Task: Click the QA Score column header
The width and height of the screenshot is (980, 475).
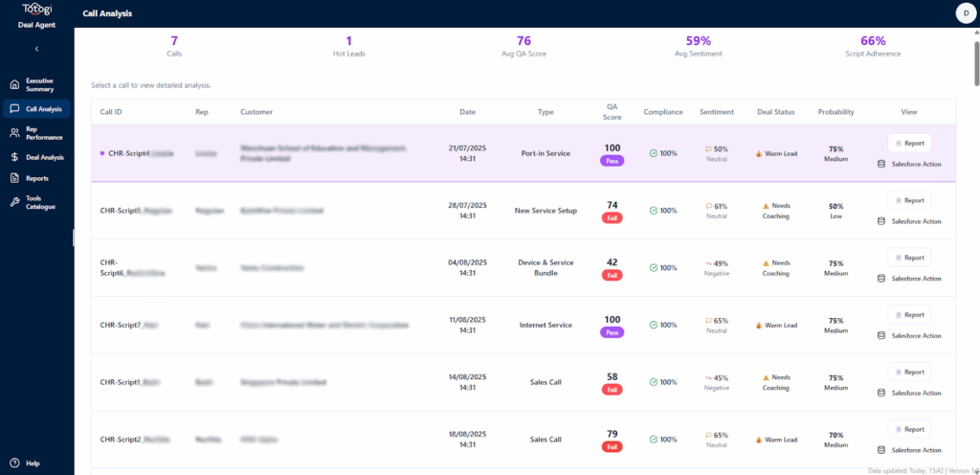Action: pos(612,112)
